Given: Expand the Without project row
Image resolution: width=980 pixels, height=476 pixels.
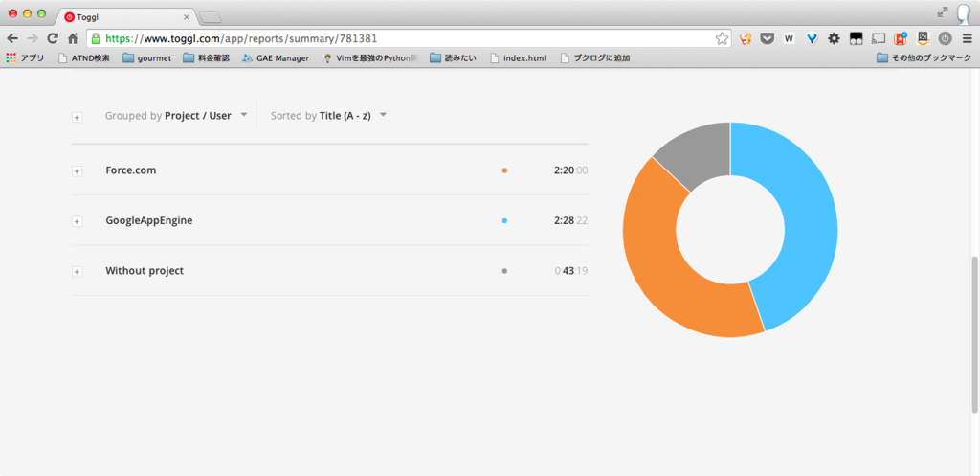Looking at the screenshot, I should coord(77,271).
